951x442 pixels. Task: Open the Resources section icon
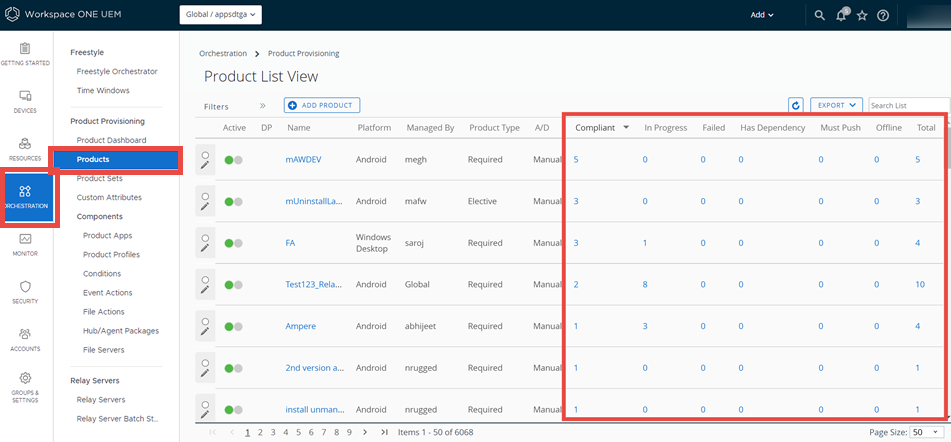point(25,144)
